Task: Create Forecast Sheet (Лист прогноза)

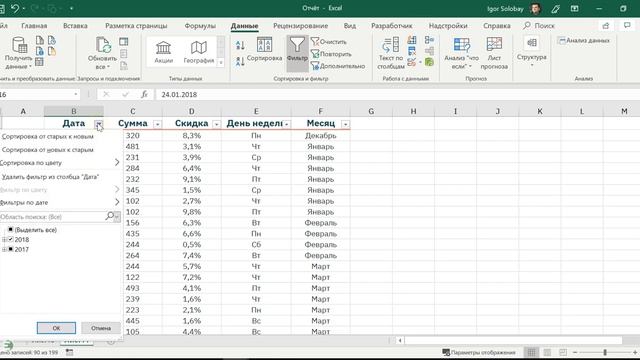Action: tap(494, 53)
